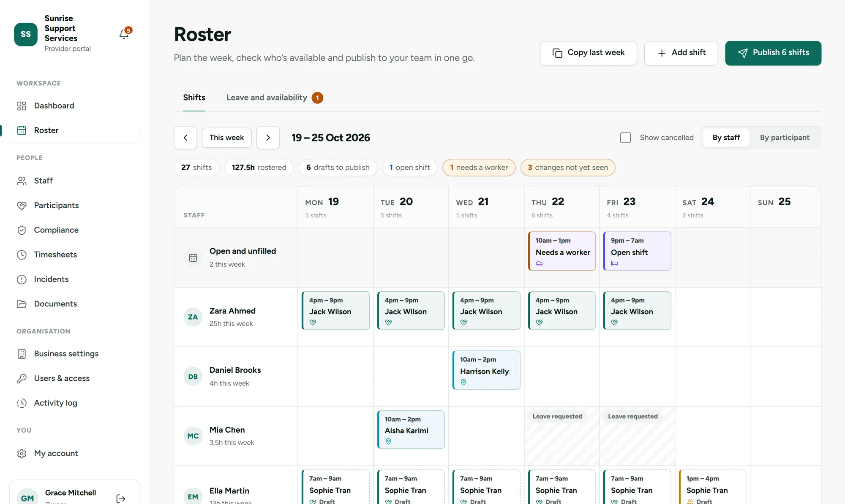The width and height of the screenshot is (845, 504).
Task: Open Thursday 10am–1pm Needs a worker shift
Action: point(562,251)
